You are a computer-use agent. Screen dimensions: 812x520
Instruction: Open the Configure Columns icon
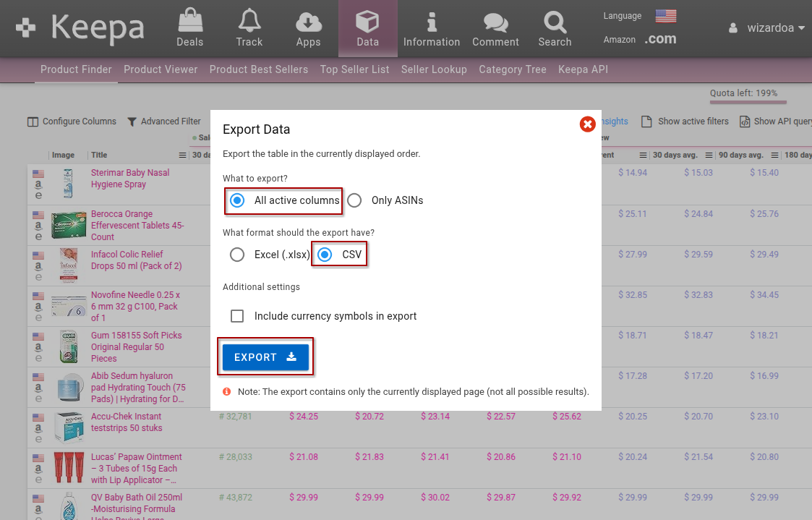(x=33, y=122)
